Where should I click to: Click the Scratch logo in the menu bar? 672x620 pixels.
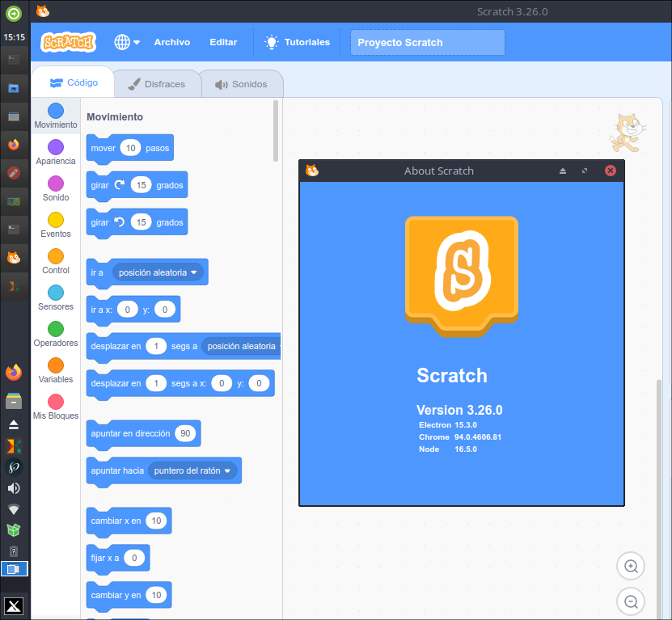click(68, 42)
